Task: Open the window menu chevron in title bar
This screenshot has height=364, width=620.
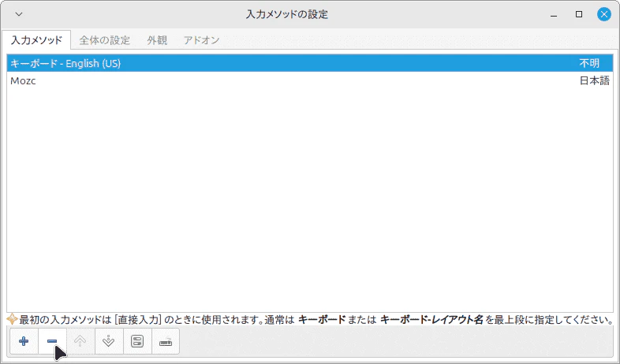Action: (19, 14)
